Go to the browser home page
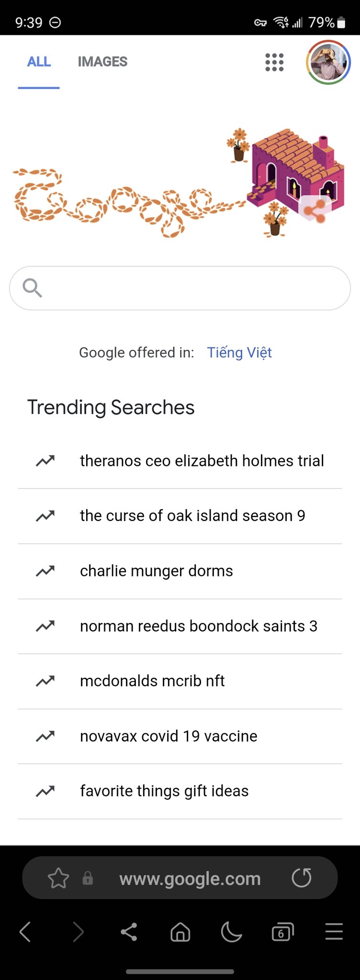360x980 pixels. coord(180,932)
